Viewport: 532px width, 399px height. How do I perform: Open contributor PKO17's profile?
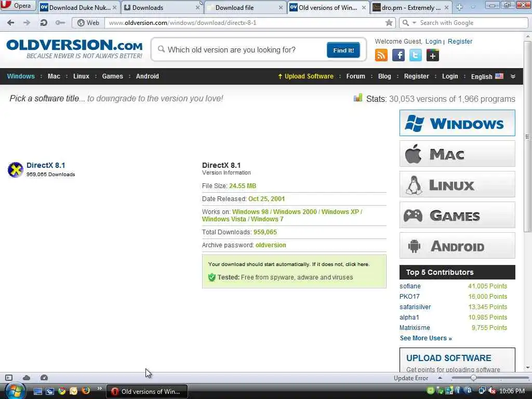409,297
